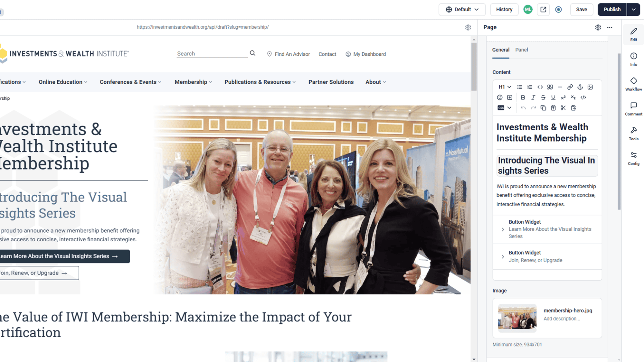Open the Publish options arrow

pyautogui.click(x=633, y=9)
